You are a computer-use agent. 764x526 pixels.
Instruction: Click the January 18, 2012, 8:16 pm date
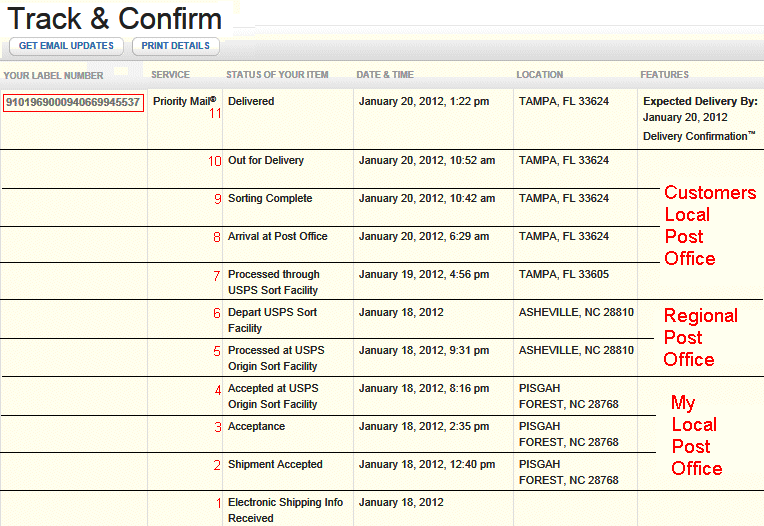pyautogui.click(x=424, y=388)
